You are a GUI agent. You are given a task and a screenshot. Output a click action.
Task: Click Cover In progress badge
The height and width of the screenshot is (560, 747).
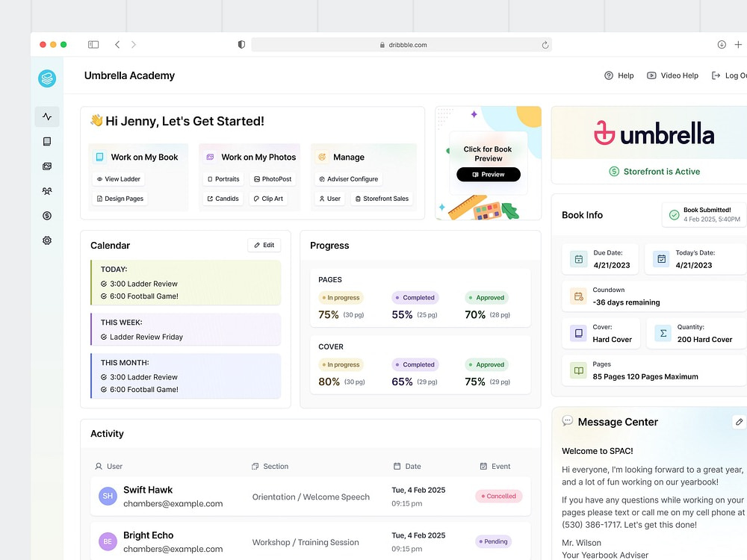341,365
